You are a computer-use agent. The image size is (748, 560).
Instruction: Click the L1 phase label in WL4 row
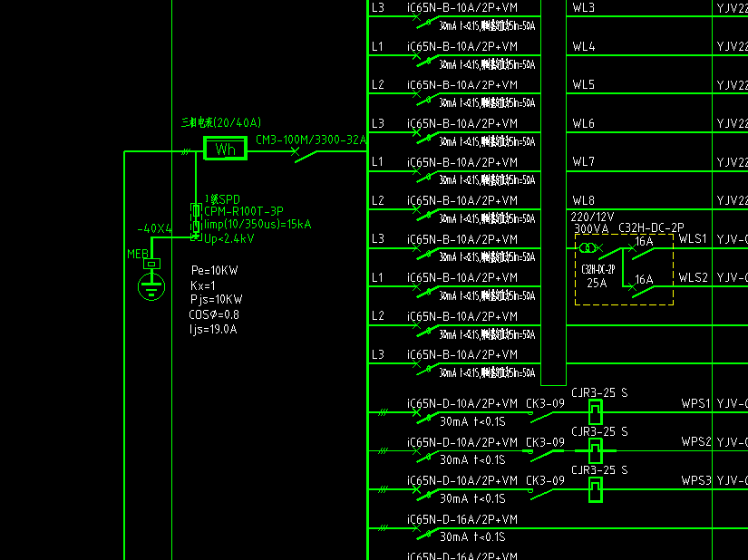pos(377,47)
